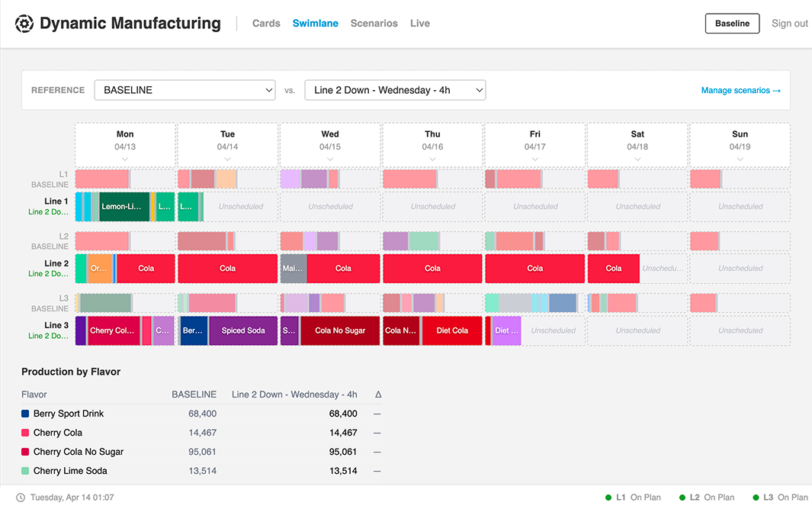Select the Diet Cola block on Line 3
Image resolution: width=812 pixels, height=509 pixels.
[452, 330]
